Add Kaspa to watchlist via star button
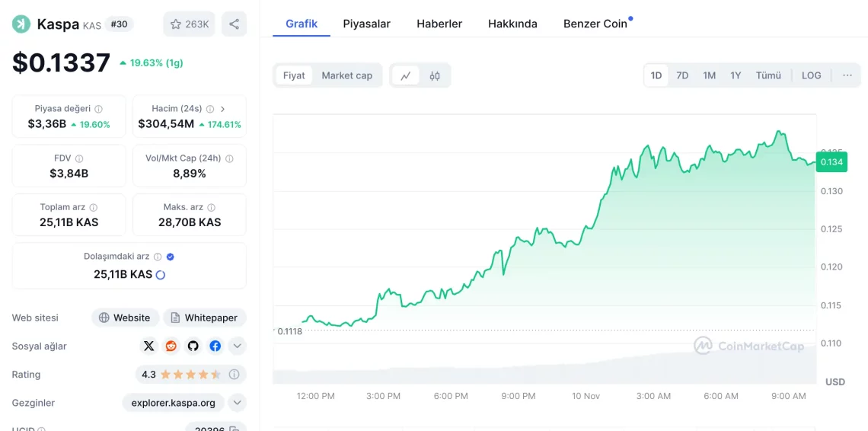This screenshot has width=868, height=431. [190, 24]
